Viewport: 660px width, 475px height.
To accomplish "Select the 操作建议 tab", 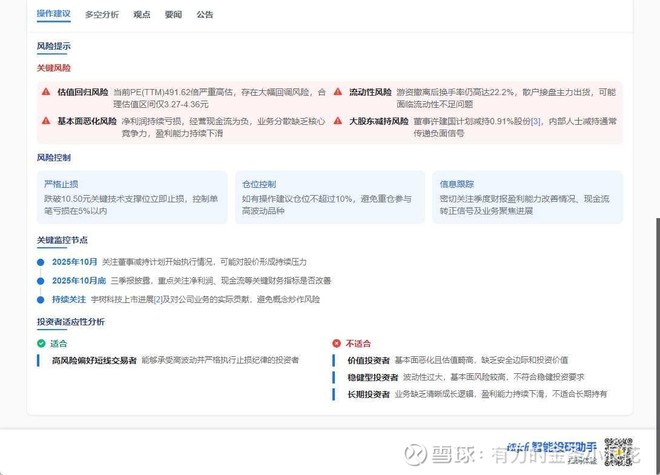I will tap(53, 15).
